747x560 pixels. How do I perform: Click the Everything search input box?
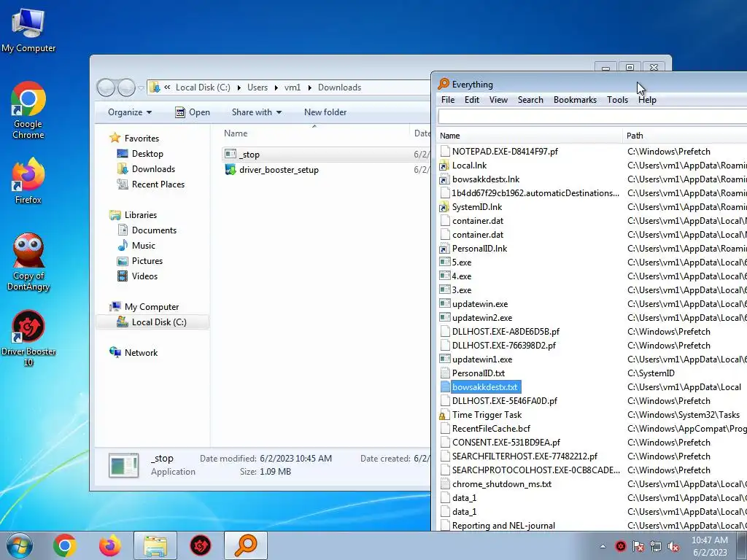[592, 117]
